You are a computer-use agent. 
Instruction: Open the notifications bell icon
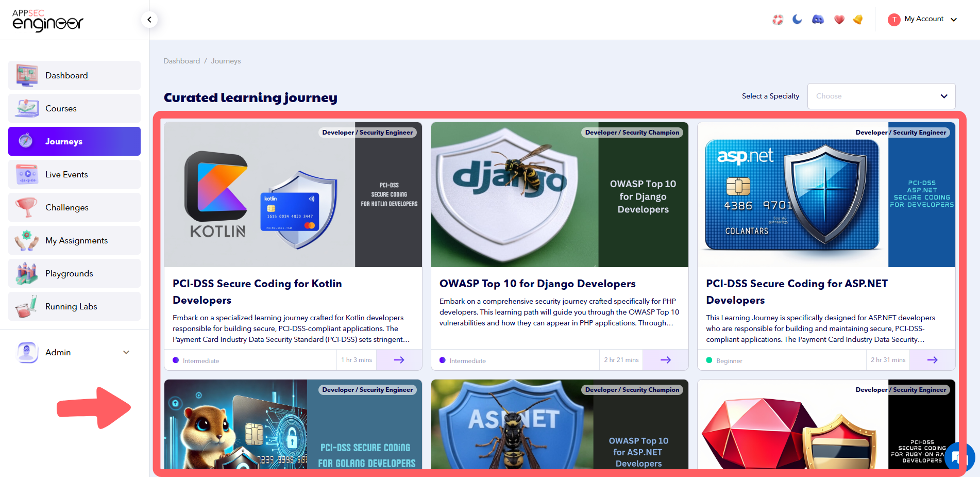pyautogui.click(x=858, y=19)
